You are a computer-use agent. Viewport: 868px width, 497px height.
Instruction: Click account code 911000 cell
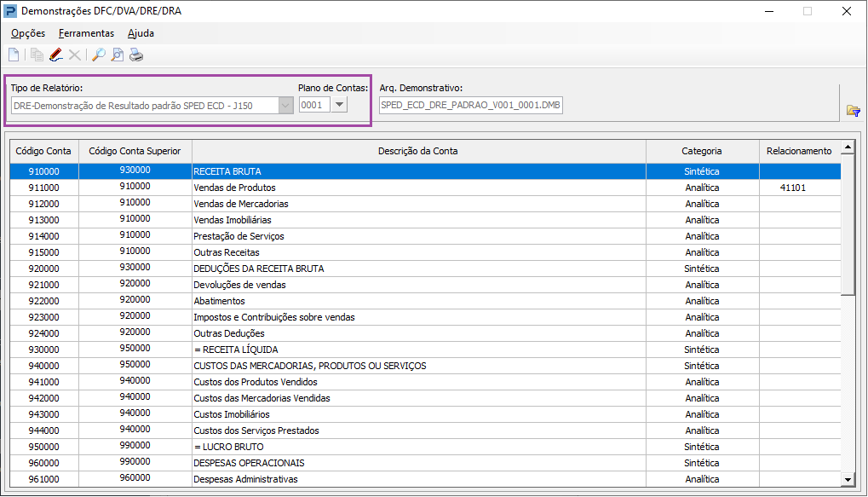point(43,188)
